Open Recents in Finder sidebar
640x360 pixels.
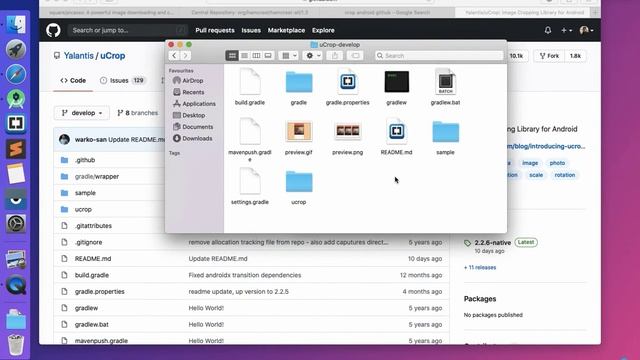189,92
